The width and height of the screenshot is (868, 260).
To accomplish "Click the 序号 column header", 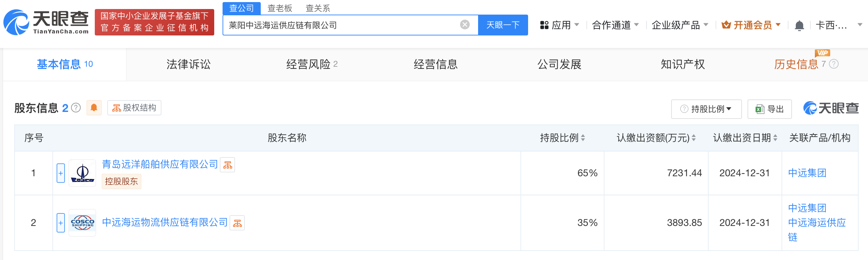I will (x=34, y=138).
